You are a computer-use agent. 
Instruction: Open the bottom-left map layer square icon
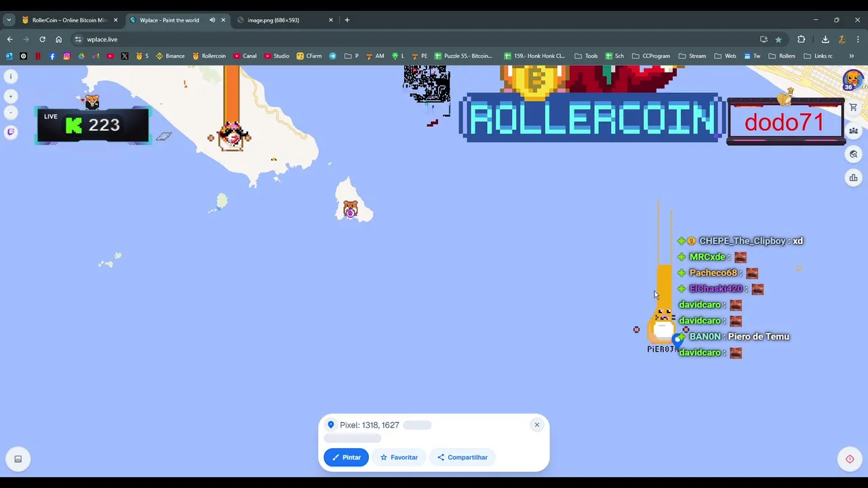pos(18,459)
